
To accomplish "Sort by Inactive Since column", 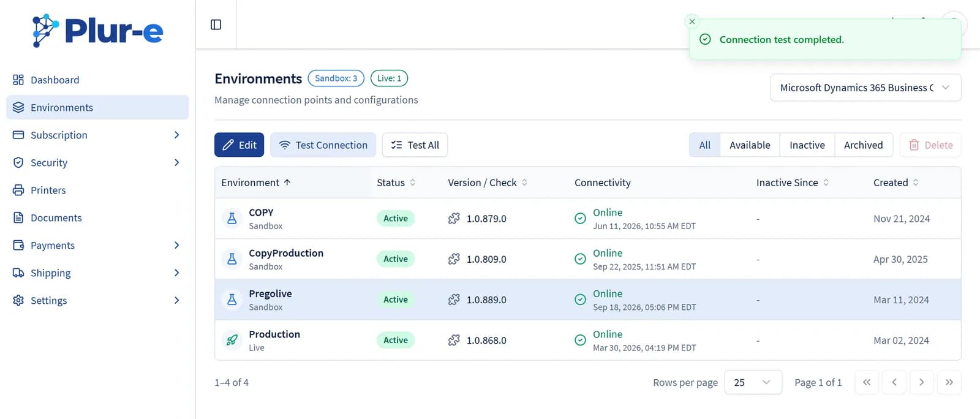I will click(x=793, y=183).
